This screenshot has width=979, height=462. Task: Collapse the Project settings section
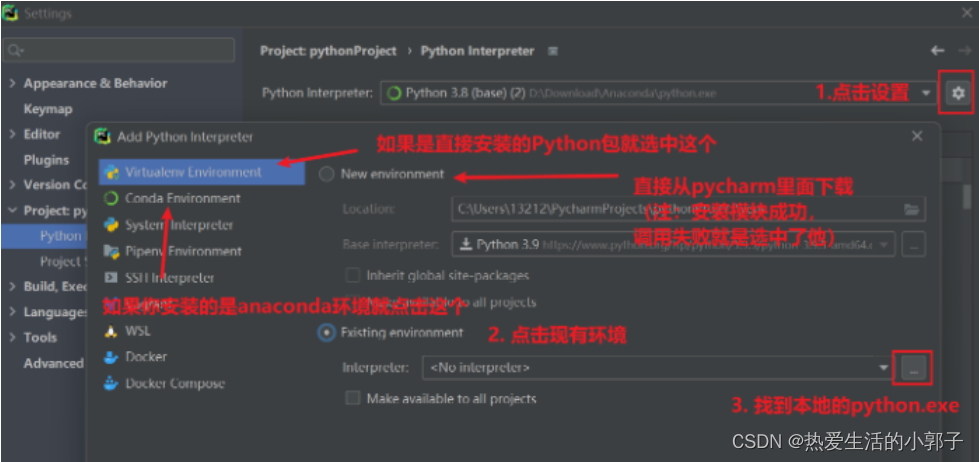[x=12, y=210]
